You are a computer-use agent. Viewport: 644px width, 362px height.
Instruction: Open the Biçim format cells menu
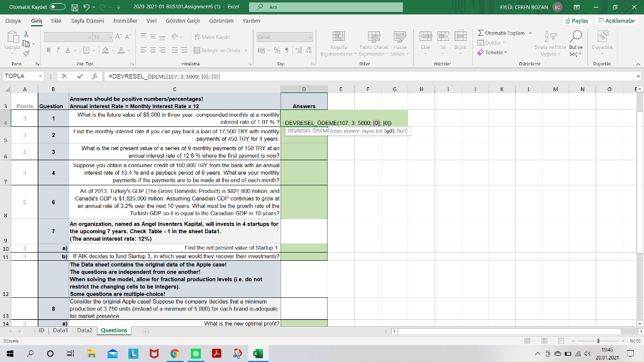pos(460,43)
